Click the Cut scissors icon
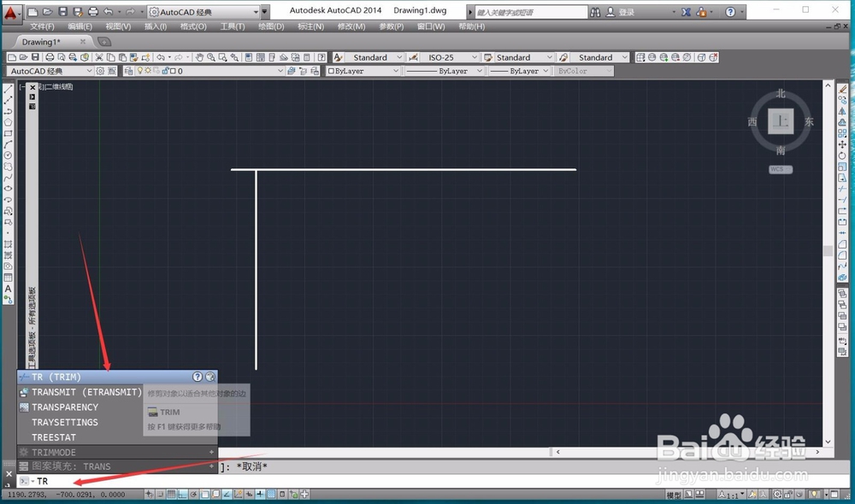855x504 pixels. (99, 57)
